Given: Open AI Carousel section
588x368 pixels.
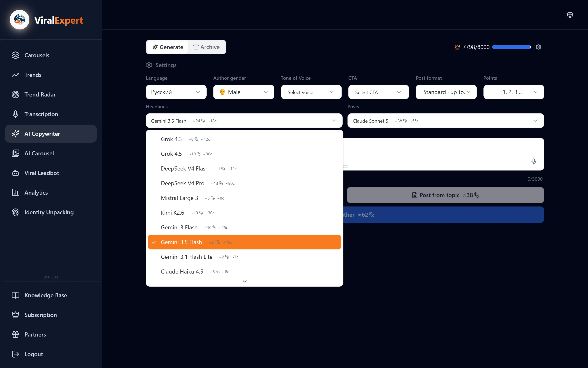Looking at the screenshot, I should 51,153.
